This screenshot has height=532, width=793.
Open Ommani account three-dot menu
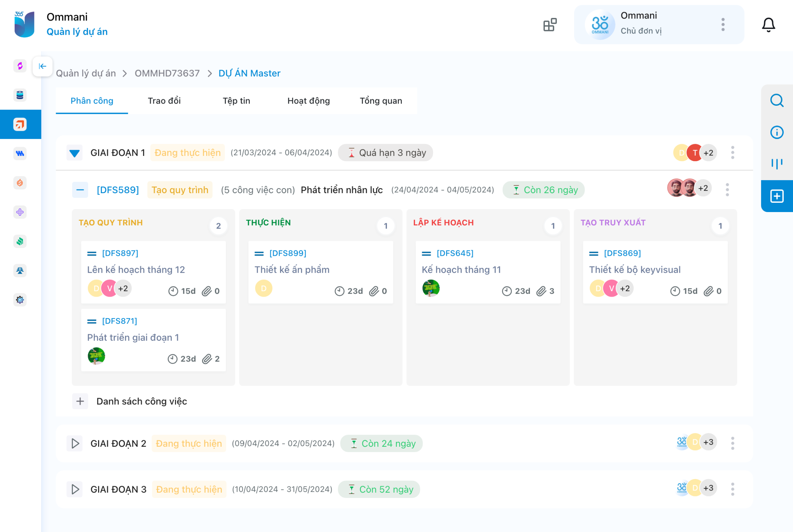tap(723, 25)
